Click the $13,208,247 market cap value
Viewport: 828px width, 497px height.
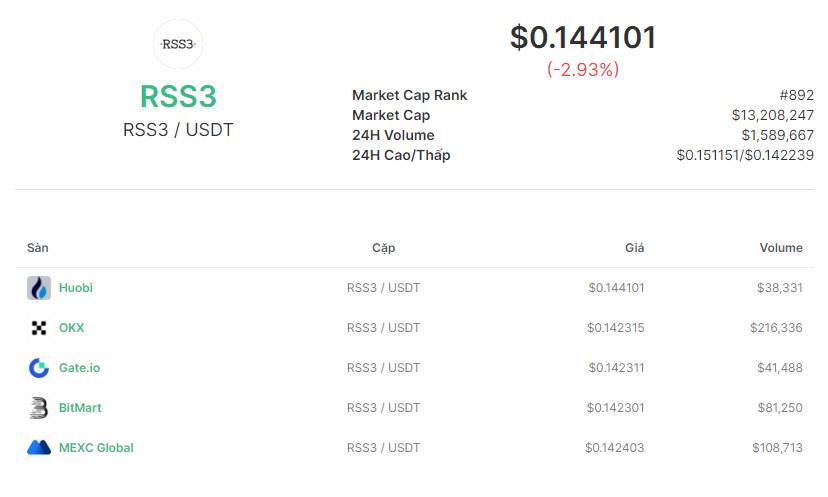point(773,115)
